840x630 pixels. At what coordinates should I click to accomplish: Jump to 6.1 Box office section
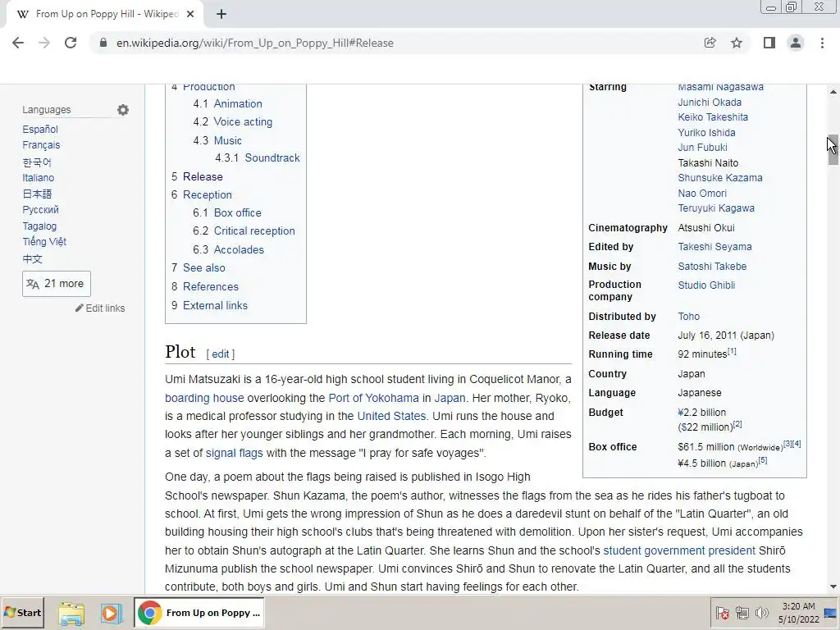pos(227,212)
